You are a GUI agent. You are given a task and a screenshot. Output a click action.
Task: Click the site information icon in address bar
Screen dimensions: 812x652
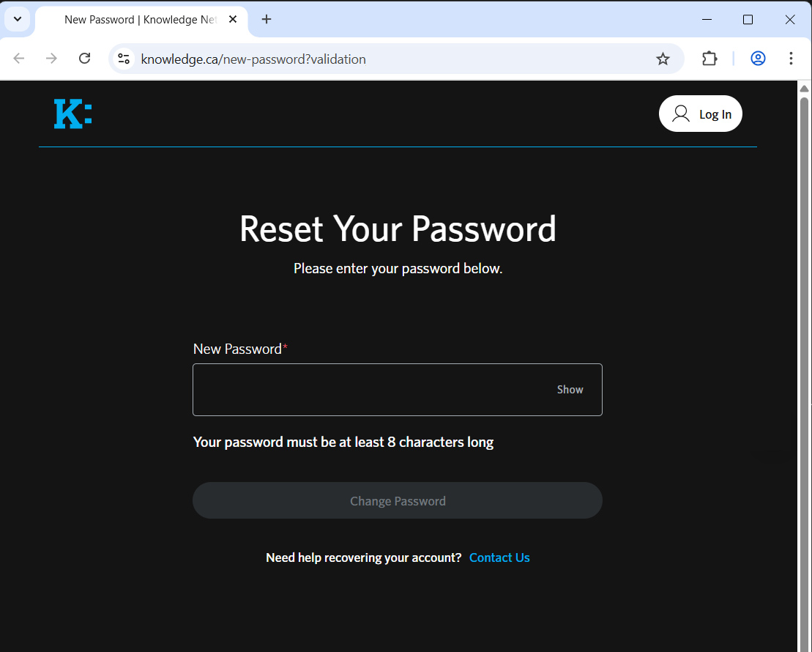[124, 59]
